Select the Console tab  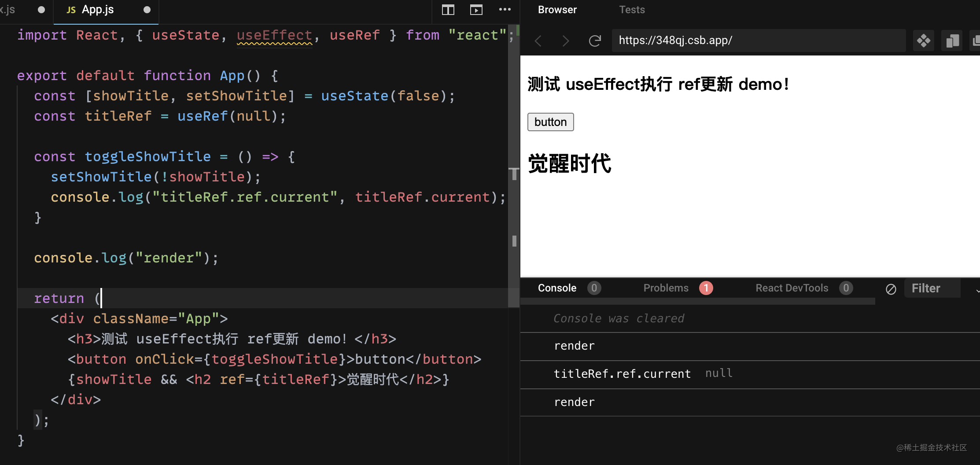pyautogui.click(x=557, y=288)
